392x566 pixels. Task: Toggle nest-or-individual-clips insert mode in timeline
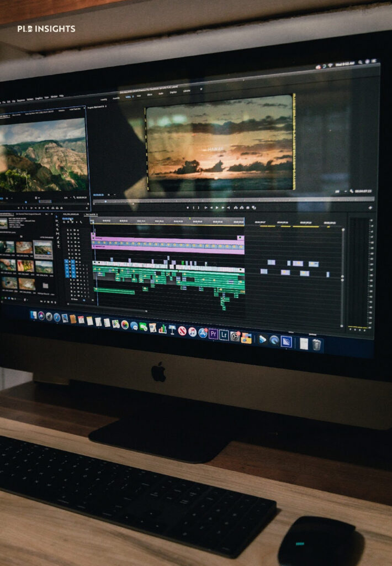65,222
